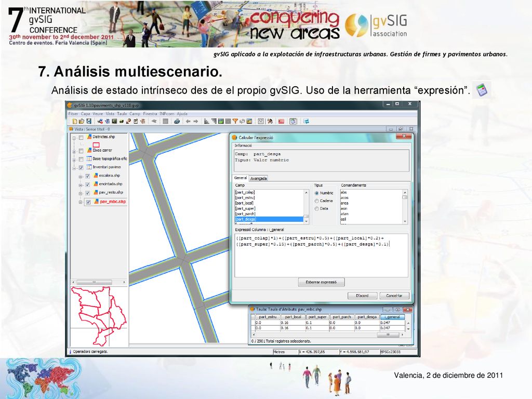Click the pav_resto.shp layer icon
This screenshot has width=532, height=399.
(96, 192)
